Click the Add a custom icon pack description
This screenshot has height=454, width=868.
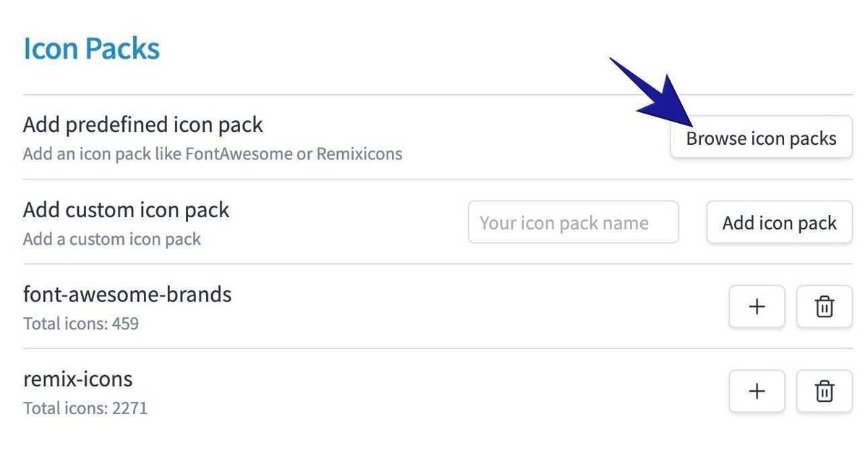111,239
